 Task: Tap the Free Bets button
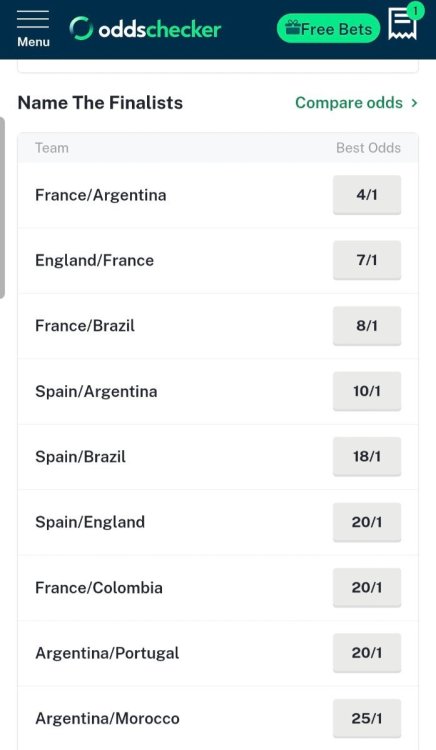click(328, 29)
